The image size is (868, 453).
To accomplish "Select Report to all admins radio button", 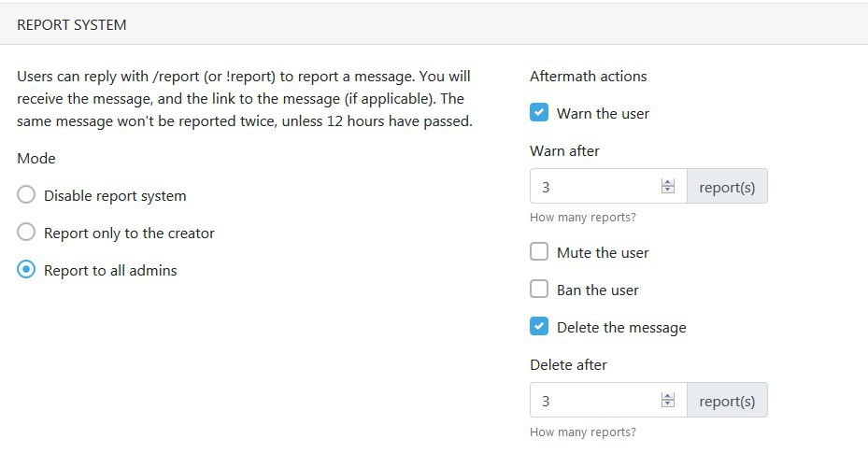I will pyautogui.click(x=26, y=270).
